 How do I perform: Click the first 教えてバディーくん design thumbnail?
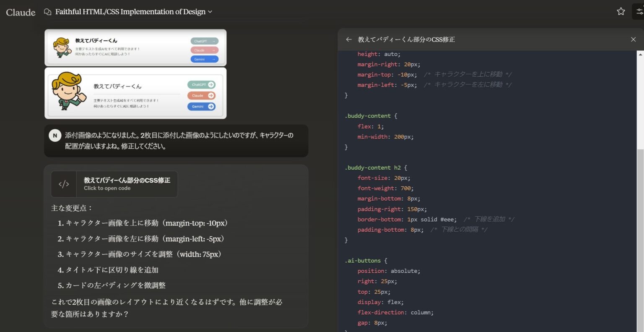135,47
